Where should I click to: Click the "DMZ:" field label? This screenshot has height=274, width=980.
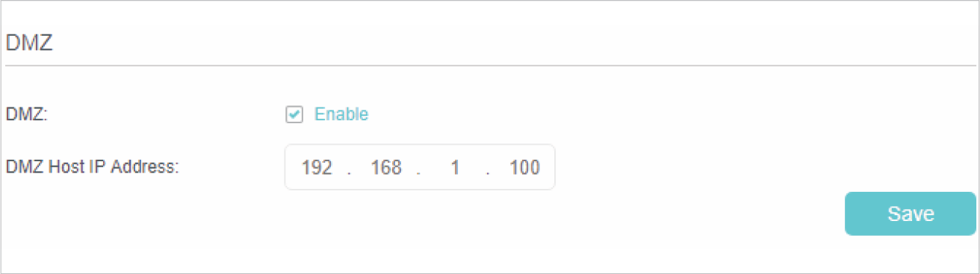pyautogui.click(x=27, y=115)
